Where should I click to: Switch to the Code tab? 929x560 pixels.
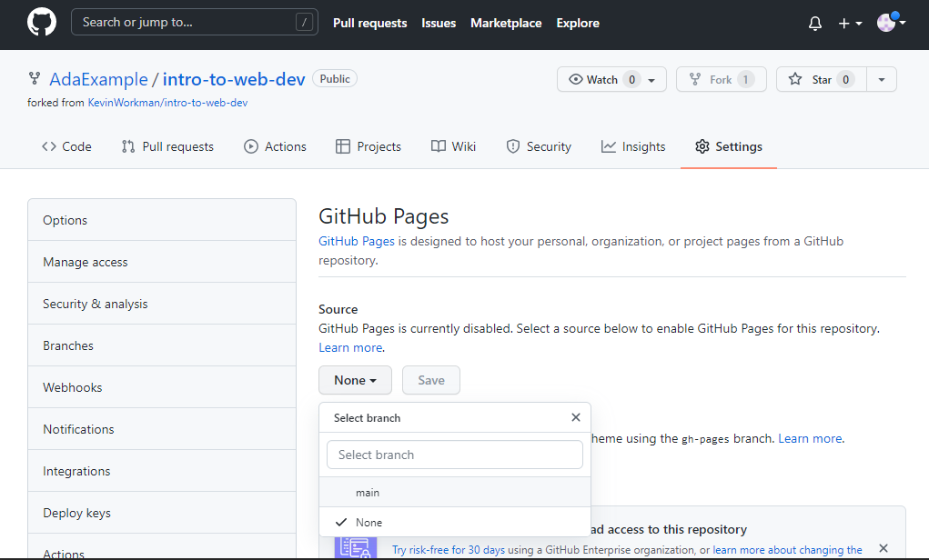pyautogui.click(x=66, y=146)
